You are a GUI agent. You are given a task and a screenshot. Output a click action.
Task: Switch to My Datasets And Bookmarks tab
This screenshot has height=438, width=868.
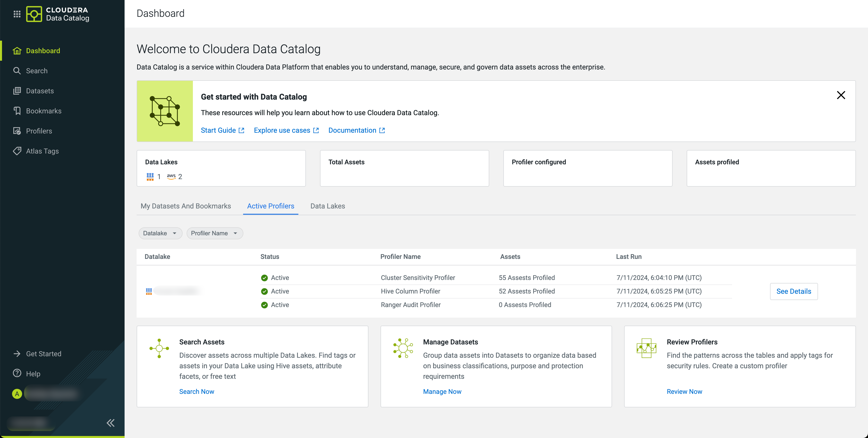[x=186, y=206]
